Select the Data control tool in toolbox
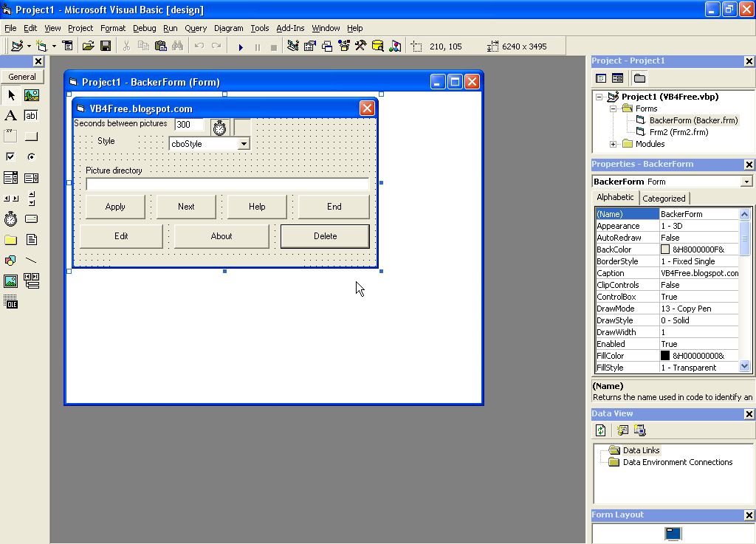The image size is (756, 544). pos(31,281)
